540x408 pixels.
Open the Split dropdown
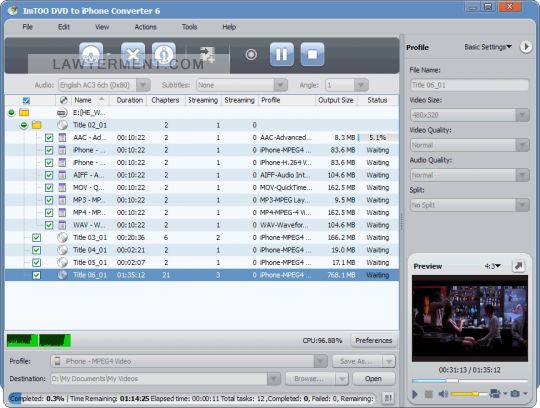[522, 205]
